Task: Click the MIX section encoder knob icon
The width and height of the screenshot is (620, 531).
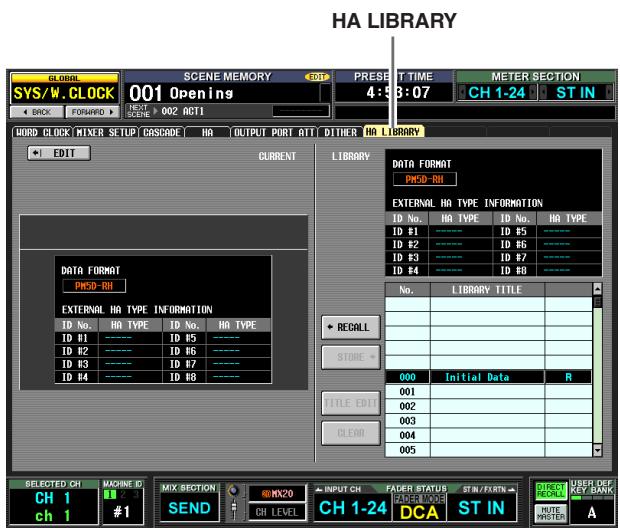Action: click(234, 491)
